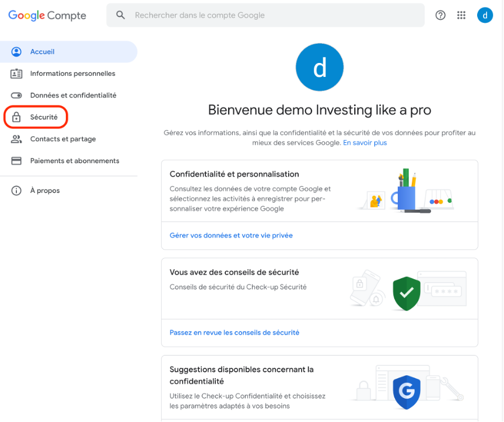The image size is (504, 422).
Task: Click the Conseils de sécurité du Check-up Sécurité text
Action: 238,287
